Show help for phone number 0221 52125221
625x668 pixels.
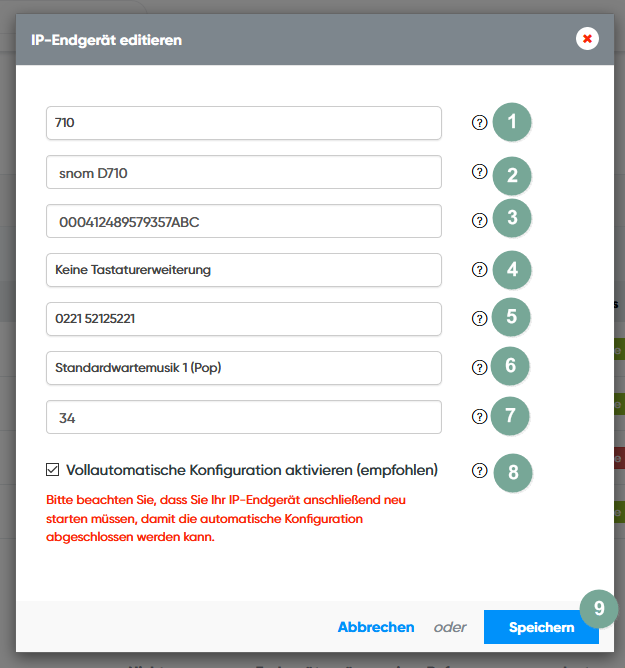(479, 319)
